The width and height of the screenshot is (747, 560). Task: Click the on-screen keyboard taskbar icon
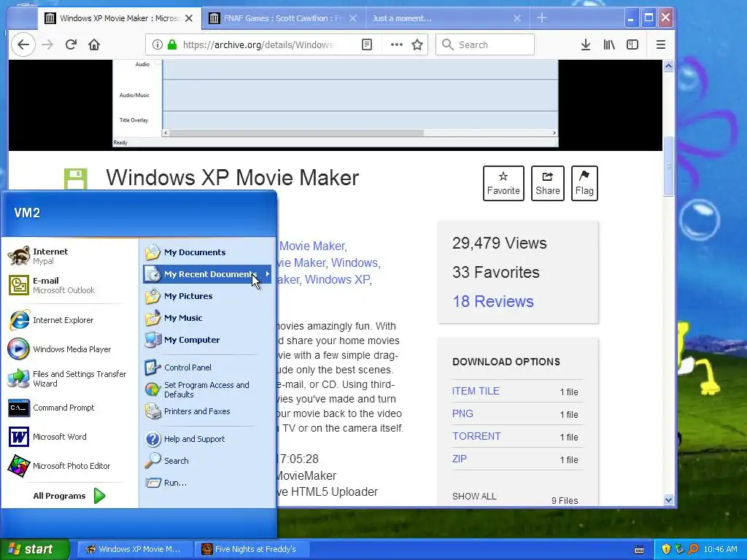pyautogui.click(x=639, y=550)
